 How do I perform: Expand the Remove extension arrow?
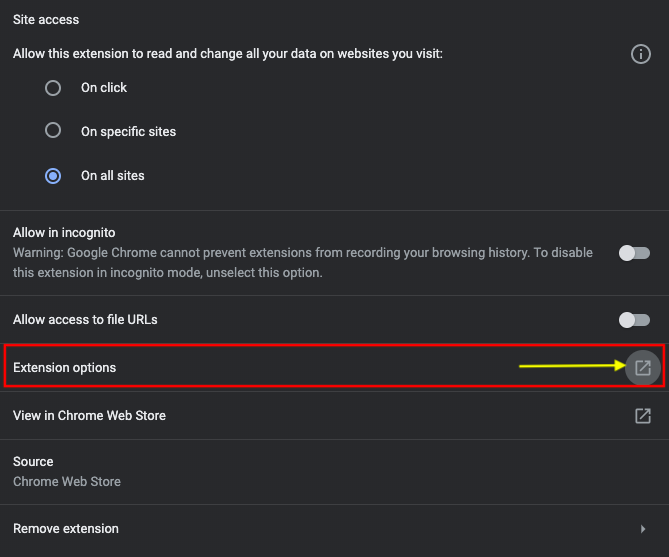[643, 529]
